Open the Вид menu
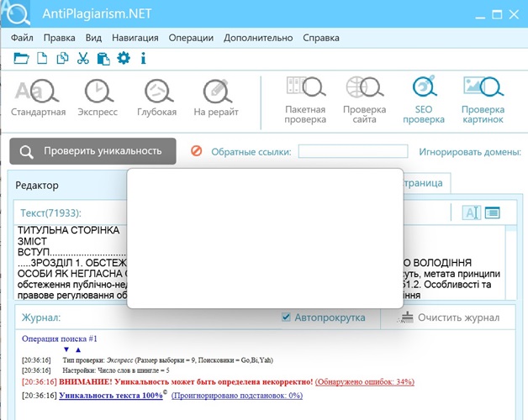The height and width of the screenshot is (420, 528). [93, 38]
